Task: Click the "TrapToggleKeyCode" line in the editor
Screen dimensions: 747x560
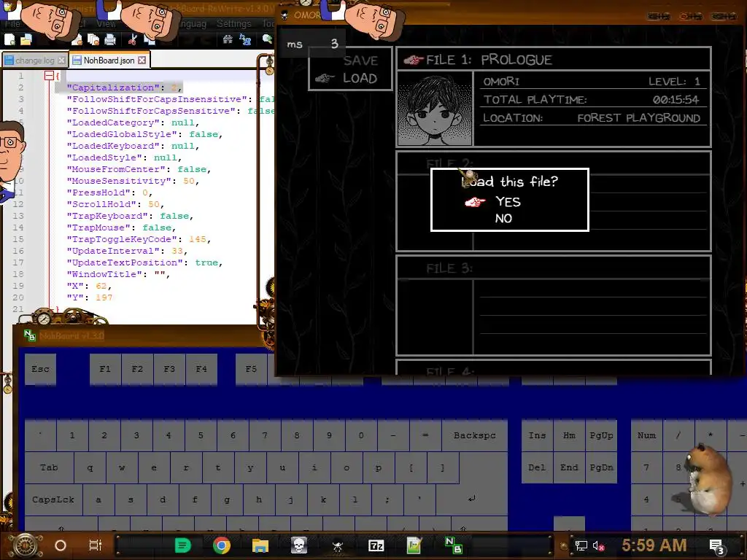Action: (138, 239)
